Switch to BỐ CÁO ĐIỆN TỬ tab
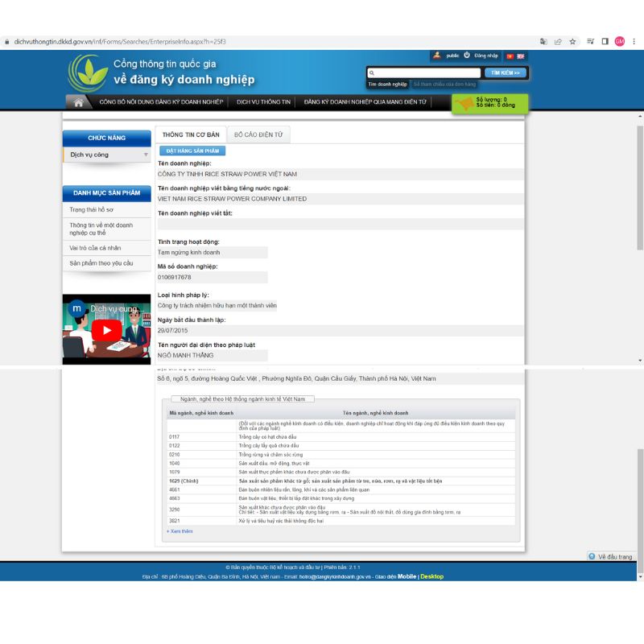Viewport: 644px width, 644px height. [x=258, y=135]
